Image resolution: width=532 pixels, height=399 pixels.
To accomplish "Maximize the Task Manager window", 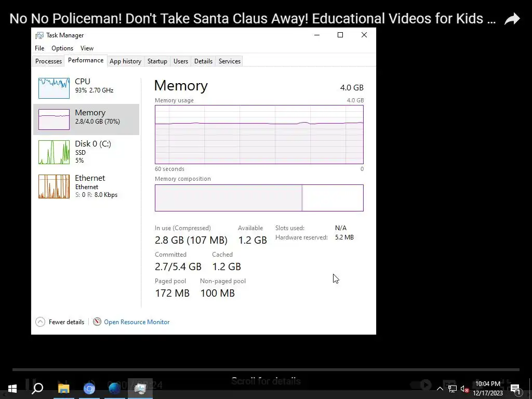I will [x=340, y=35].
